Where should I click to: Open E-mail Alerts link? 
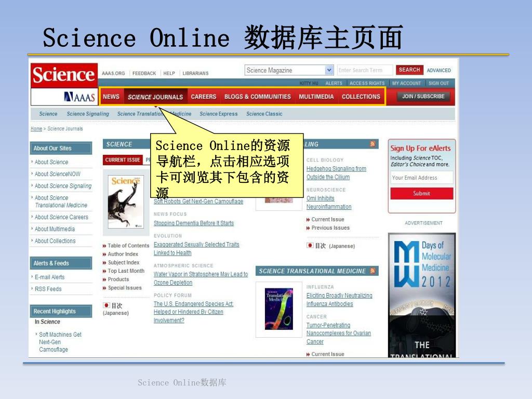[49, 277]
